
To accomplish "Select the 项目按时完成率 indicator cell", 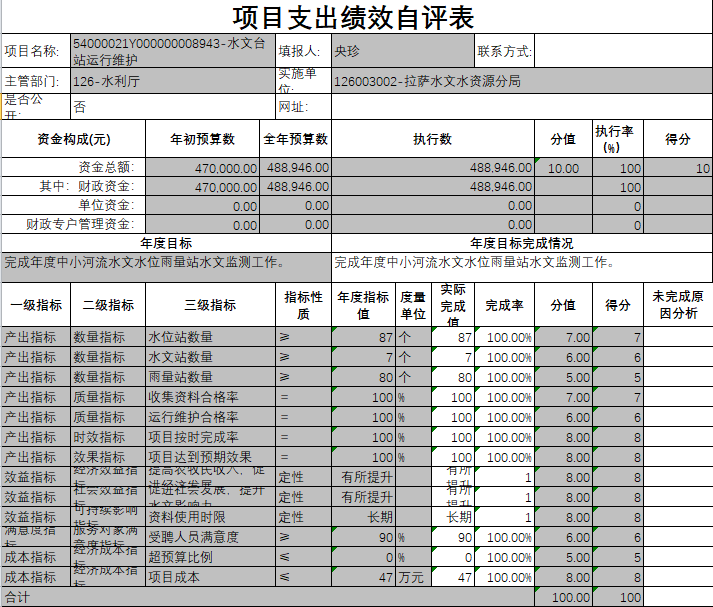I will click(211, 437).
